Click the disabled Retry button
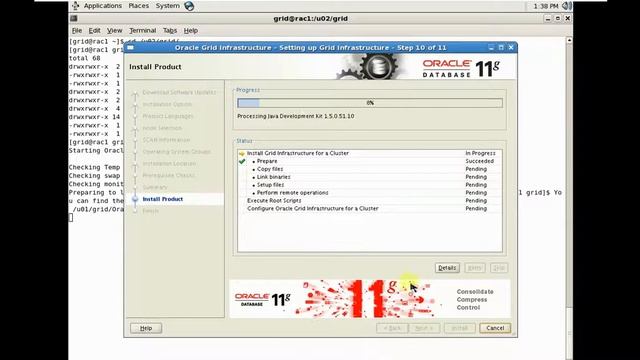The height and width of the screenshot is (360, 640). 475,268
